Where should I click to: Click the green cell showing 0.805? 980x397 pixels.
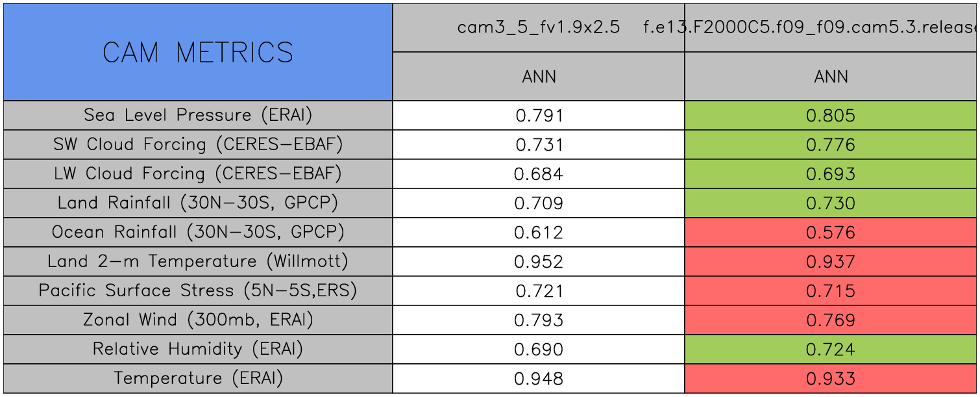coord(831,116)
